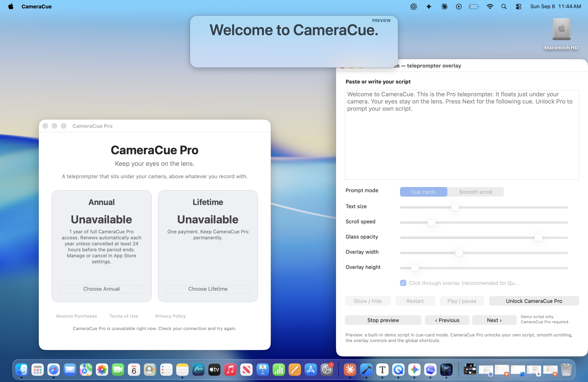Launch Safari from the Dock
588x382 pixels.
click(54, 370)
